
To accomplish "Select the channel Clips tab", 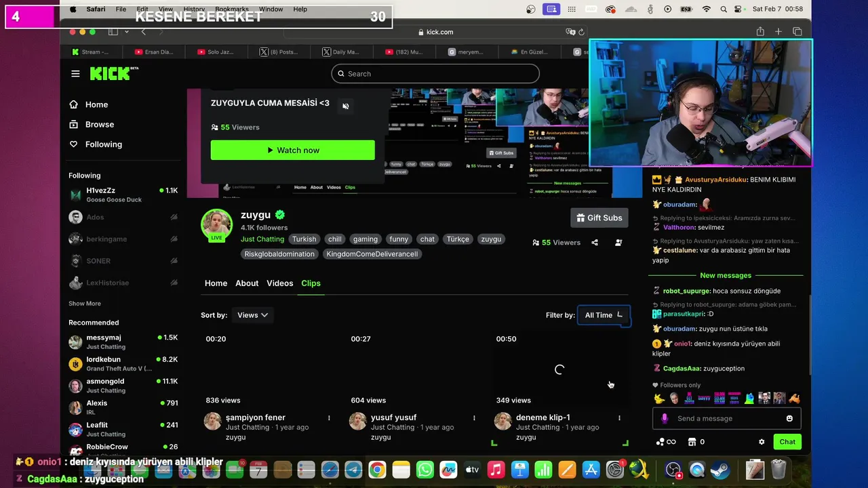I will click(311, 283).
